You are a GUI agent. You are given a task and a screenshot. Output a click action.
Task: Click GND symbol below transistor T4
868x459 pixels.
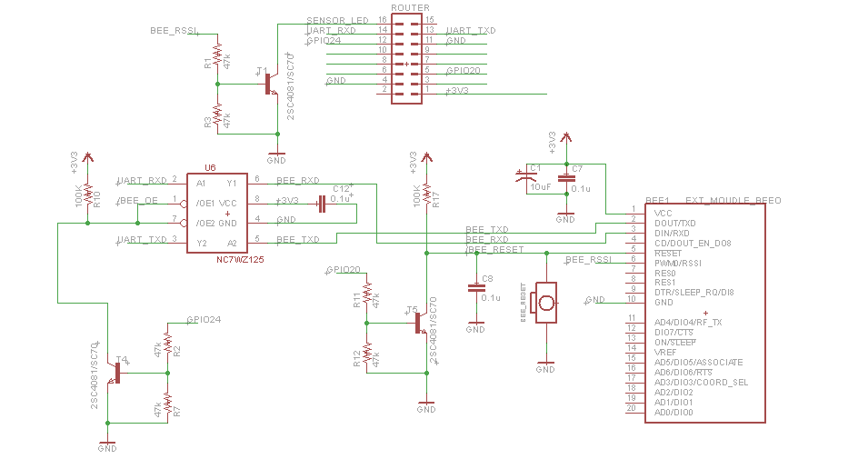[107, 444]
